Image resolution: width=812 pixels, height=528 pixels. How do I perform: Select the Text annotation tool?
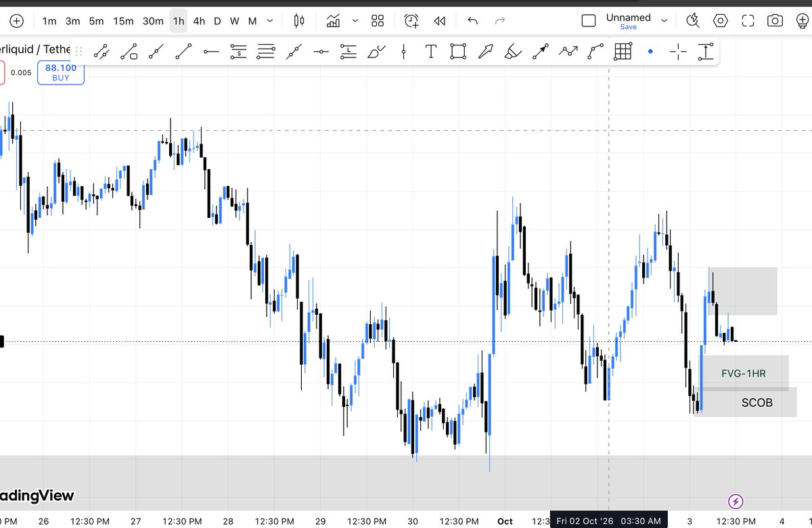(x=430, y=51)
